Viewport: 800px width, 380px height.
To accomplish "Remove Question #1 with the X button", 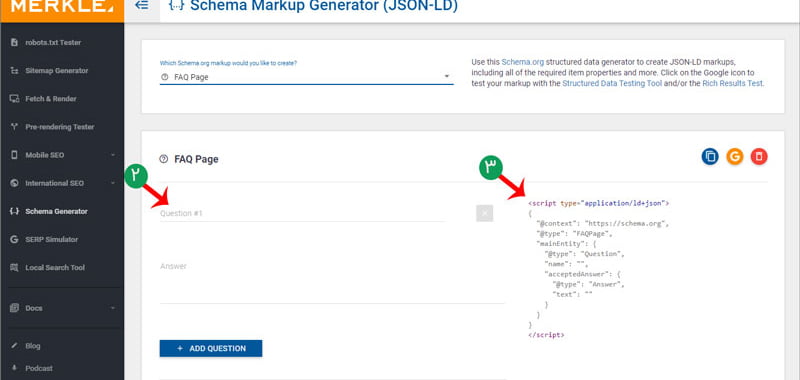I will tap(485, 213).
